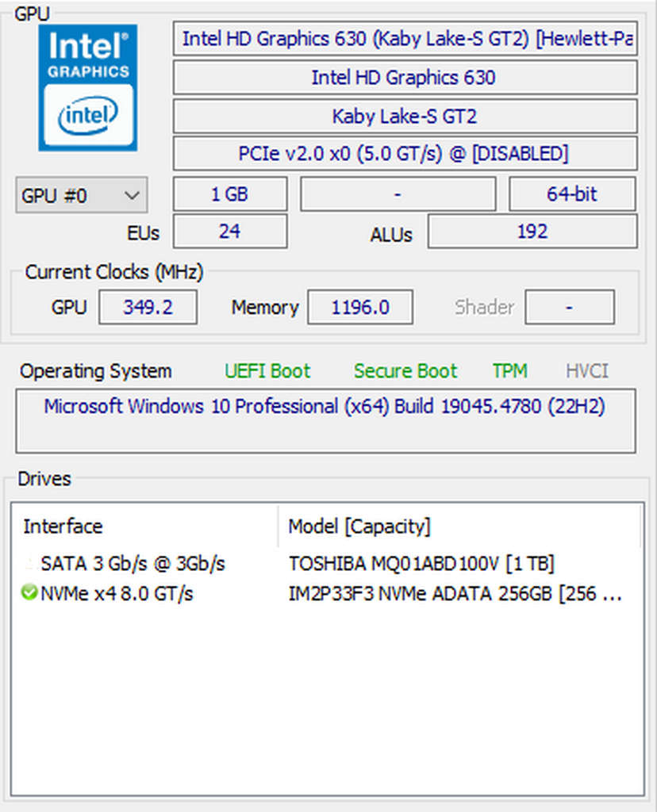657x812 pixels.
Task: Click the Secure Boot status indicator
Action: point(405,370)
